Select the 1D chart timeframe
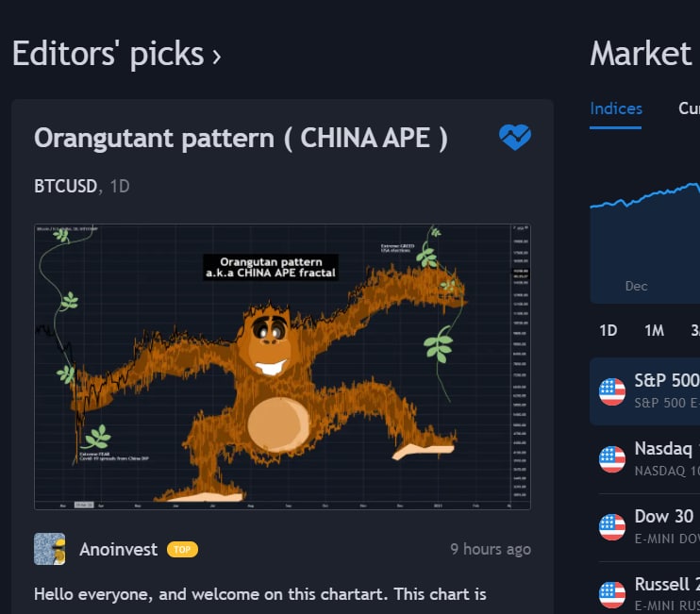The height and width of the screenshot is (614, 700). pyautogui.click(x=608, y=331)
